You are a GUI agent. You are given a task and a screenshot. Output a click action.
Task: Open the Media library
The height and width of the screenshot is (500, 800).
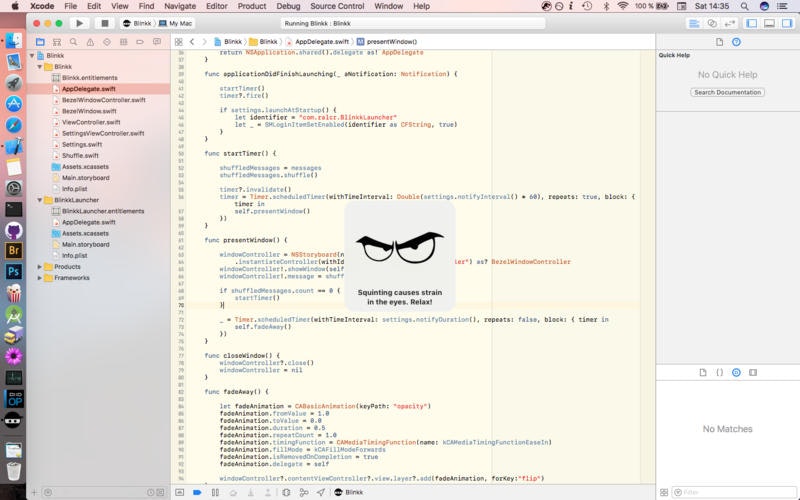click(753, 372)
